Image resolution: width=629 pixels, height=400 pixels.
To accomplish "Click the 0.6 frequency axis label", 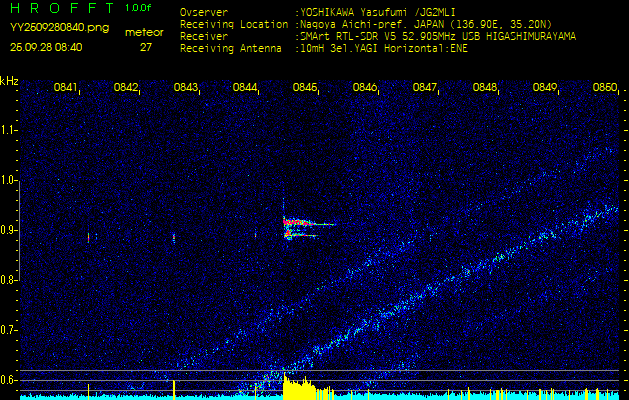I will tap(8, 380).
